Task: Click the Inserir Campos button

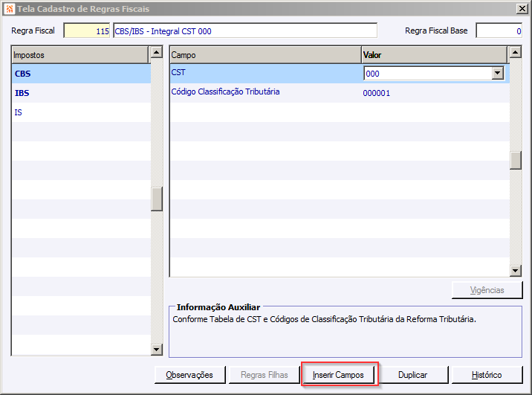Action: [338, 375]
